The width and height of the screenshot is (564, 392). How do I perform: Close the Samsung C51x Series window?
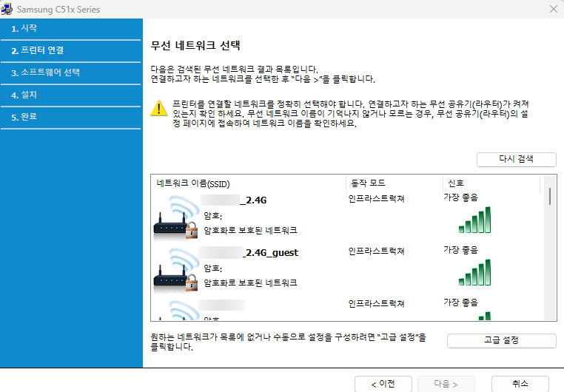554,9
